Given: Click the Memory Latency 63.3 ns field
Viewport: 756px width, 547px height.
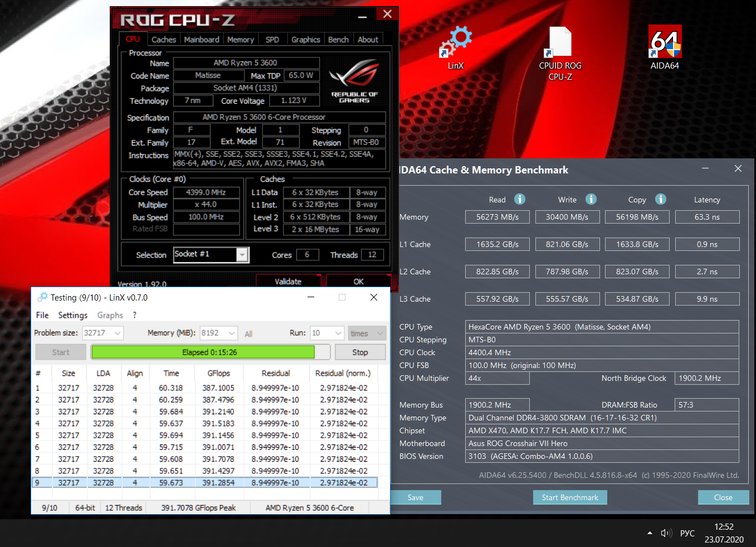Looking at the screenshot, I should (707, 217).
